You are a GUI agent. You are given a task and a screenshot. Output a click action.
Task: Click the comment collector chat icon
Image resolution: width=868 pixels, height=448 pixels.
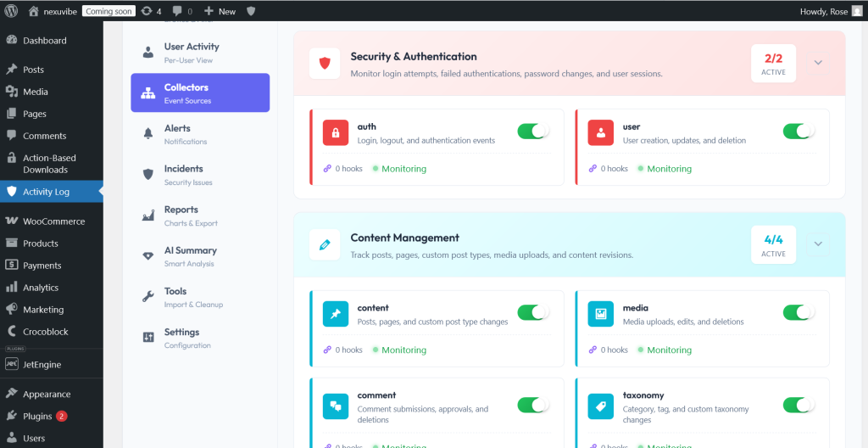point(336,406)
